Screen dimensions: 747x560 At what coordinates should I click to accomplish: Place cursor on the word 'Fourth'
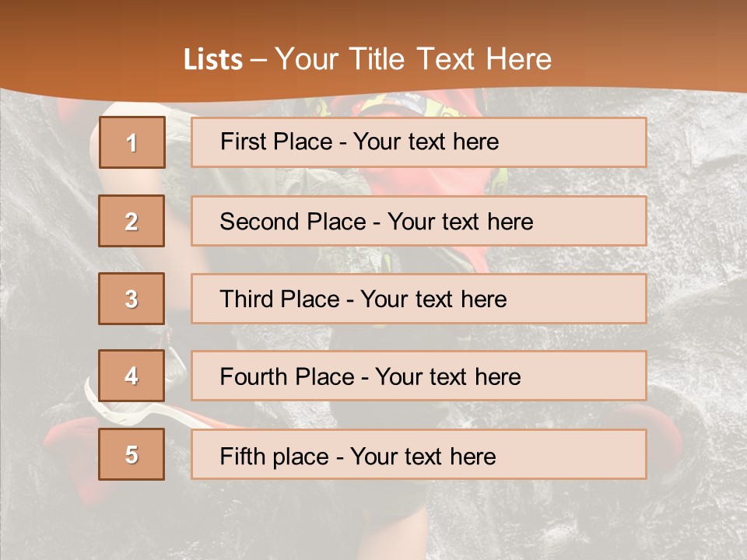(255, 377)
